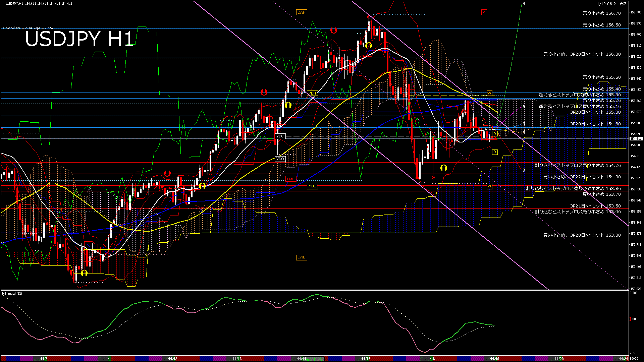The width and height of the screenshot is (644, 362).
Task: Click the 11/18 date on the time axis
Action: pos(430,359)
